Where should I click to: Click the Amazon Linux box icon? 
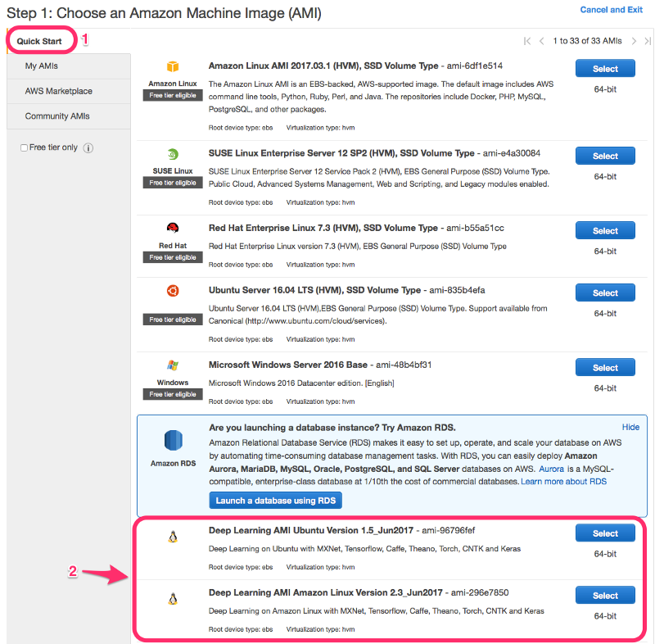(173, 66)
